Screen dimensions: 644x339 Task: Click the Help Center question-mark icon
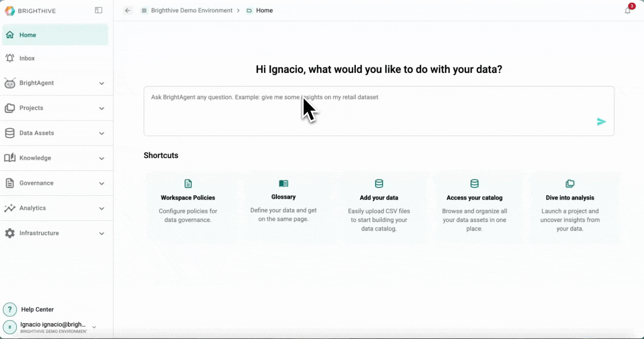(x=10, y=309)
